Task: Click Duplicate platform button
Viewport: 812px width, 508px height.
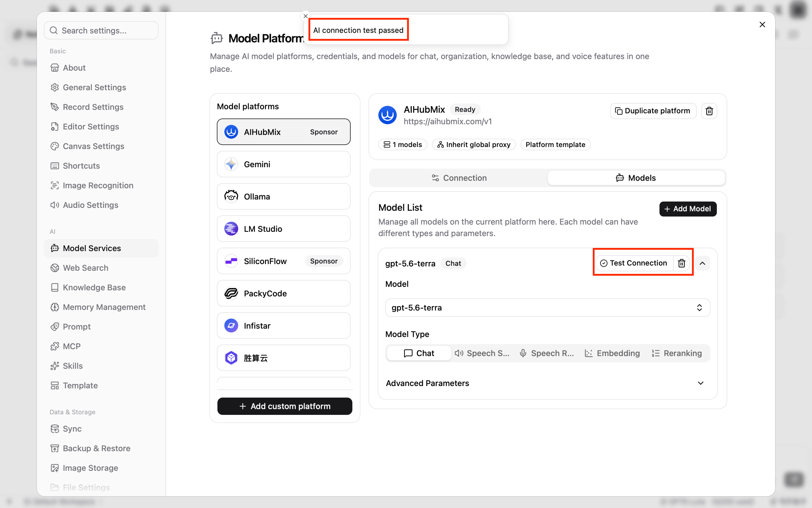Action: 653,111
